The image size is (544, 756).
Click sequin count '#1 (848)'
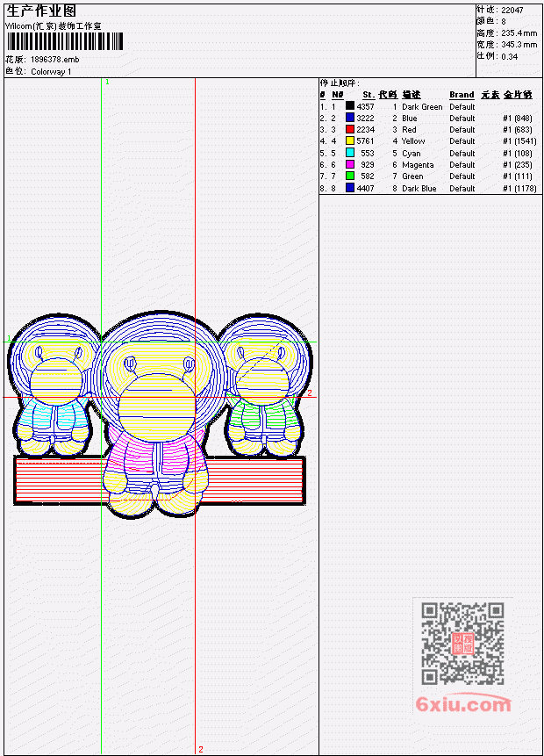pyautogui.click(x=518, y=119)
